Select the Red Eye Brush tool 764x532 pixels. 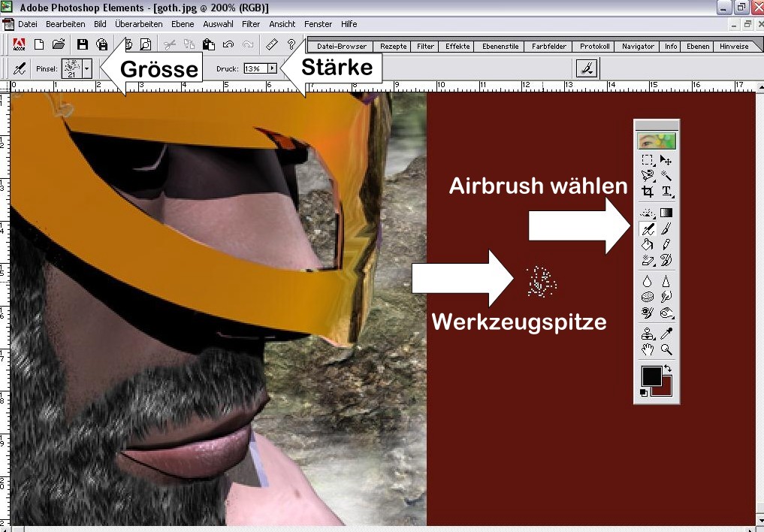(648, 313)
